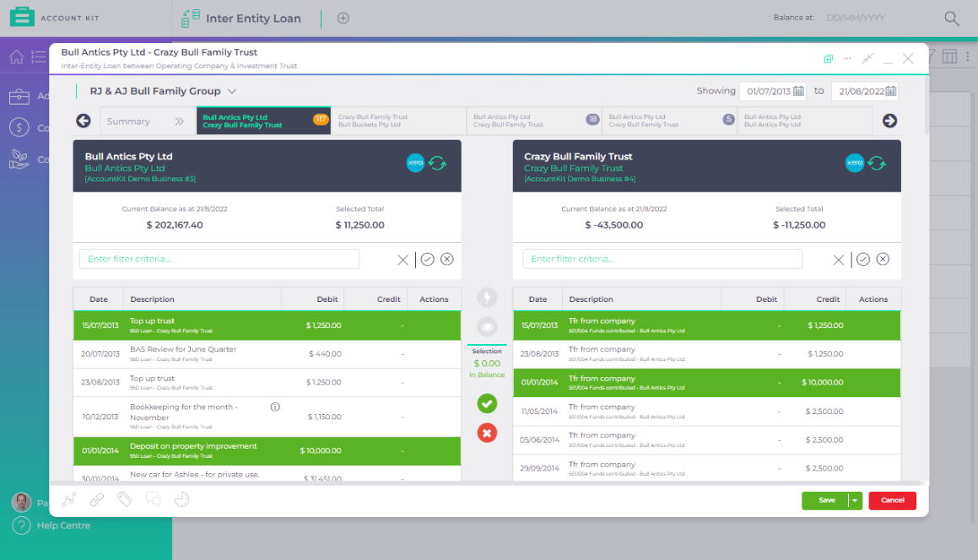Click the lightning bolt icon between the panels
The height and width of the screenshot is (560, 978).
tap(487, 297)
